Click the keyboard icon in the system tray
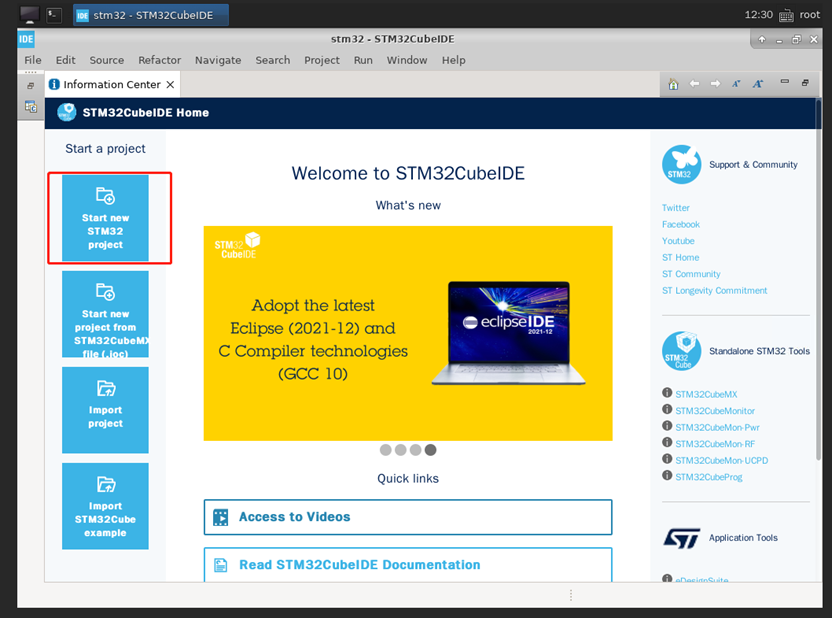This screenshot has height=618, width=832. tap(786, 15)
